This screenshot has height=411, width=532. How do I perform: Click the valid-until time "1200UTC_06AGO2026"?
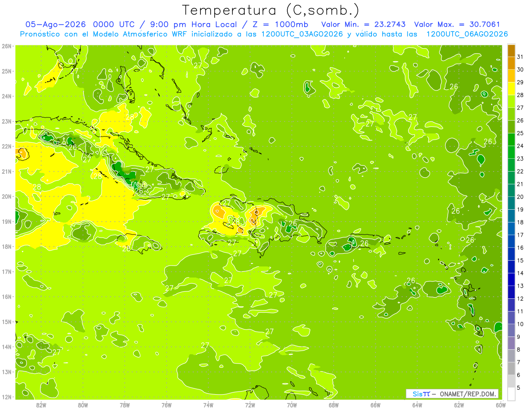tap(467, 34)
